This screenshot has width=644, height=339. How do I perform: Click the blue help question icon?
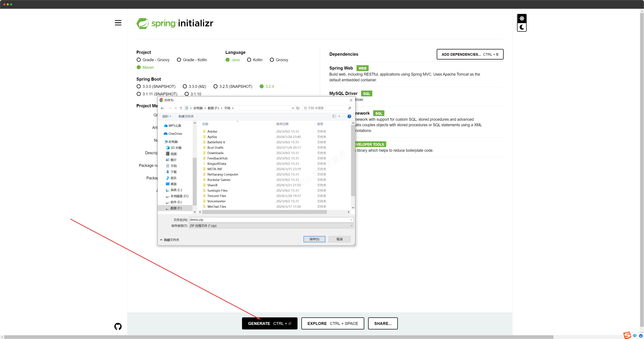click(x=349, y=116)
